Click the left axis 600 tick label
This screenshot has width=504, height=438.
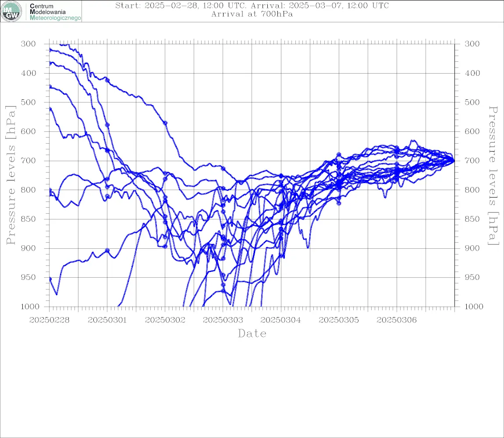tap(28, 131)
